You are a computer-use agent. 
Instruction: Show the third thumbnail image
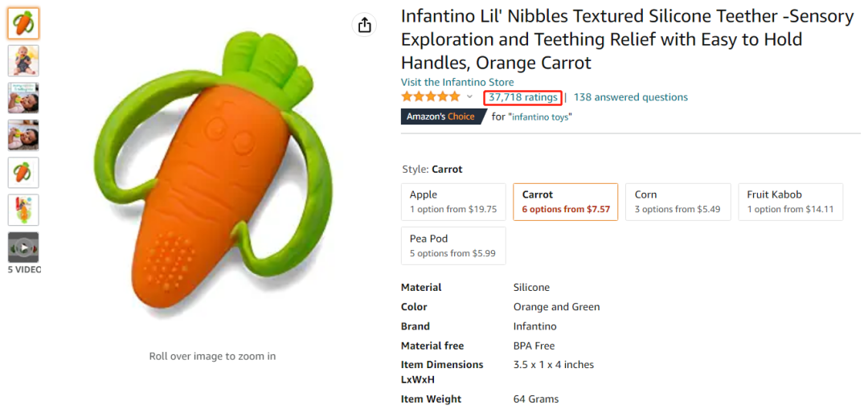tap(23, 98)
